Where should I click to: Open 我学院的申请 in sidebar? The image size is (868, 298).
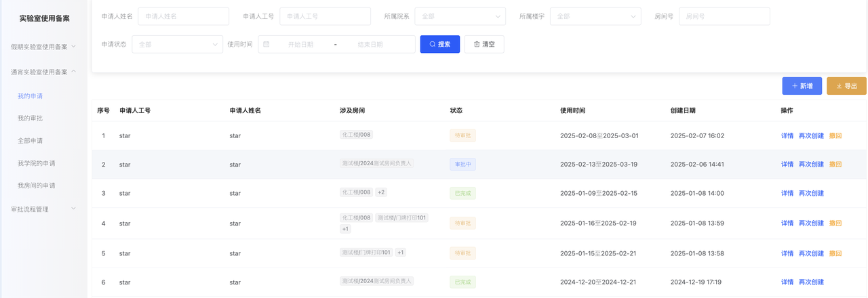point(37,163)
